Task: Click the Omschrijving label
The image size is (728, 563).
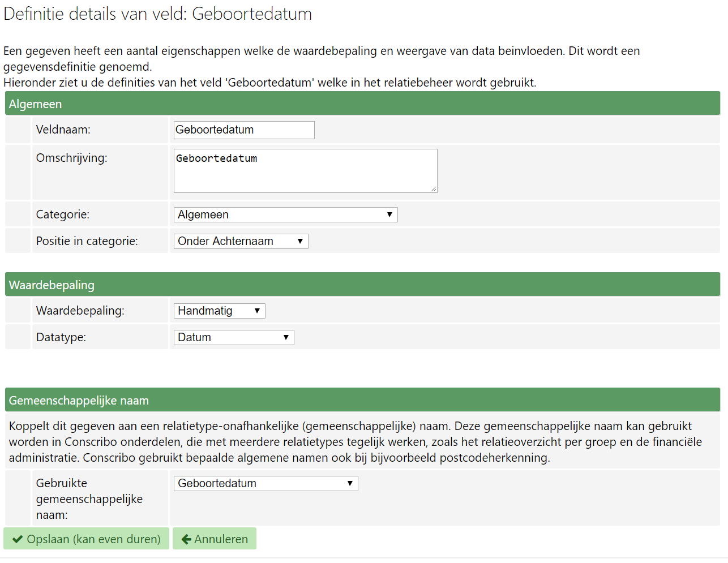Action: click(x=71, y=158)
